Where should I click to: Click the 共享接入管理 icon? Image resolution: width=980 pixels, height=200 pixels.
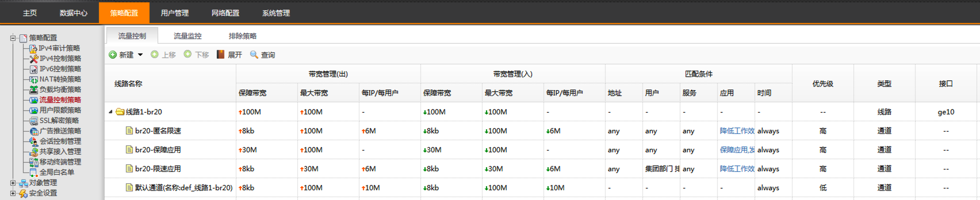(x=34, y=152)
